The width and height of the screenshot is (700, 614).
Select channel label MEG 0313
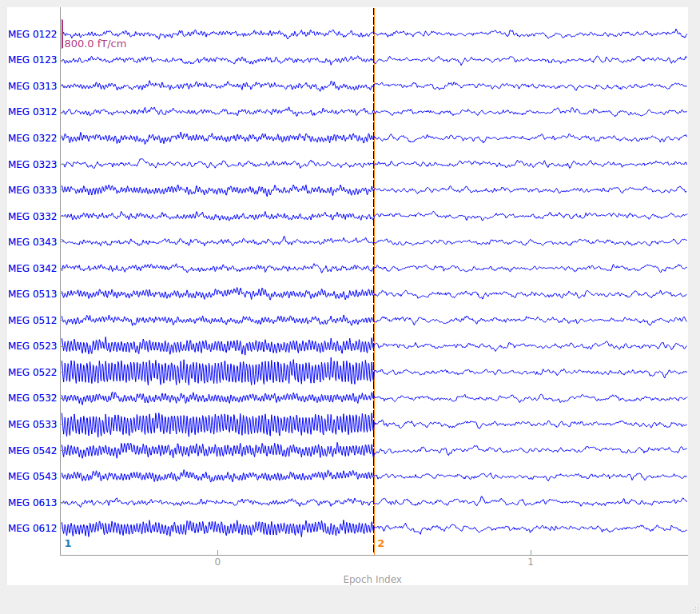[33, 86]
